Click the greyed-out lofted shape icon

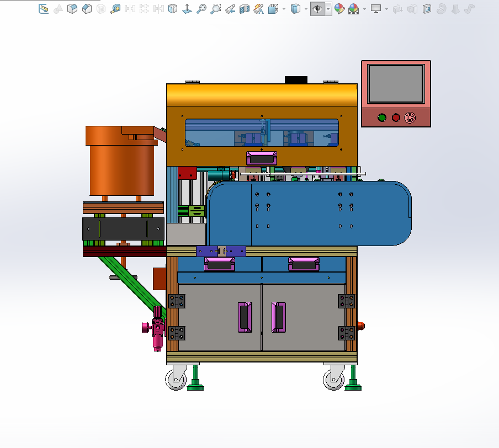coord(455,9)
